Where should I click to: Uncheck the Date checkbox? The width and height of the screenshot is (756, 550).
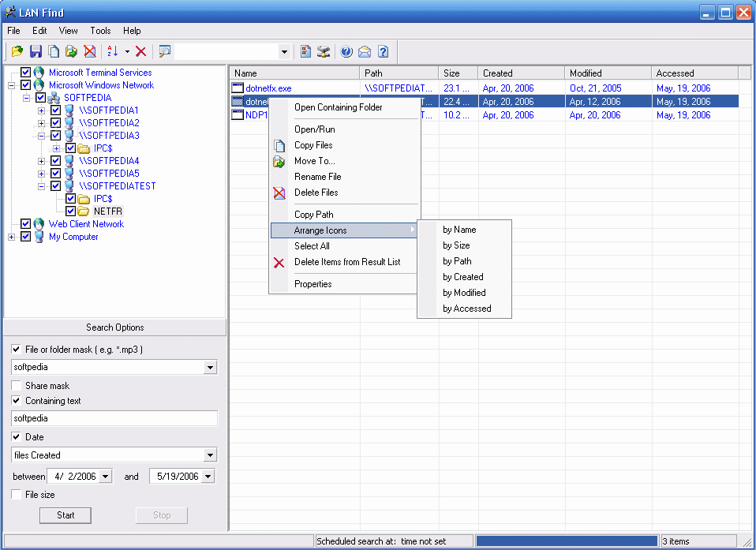coord(17,436)
